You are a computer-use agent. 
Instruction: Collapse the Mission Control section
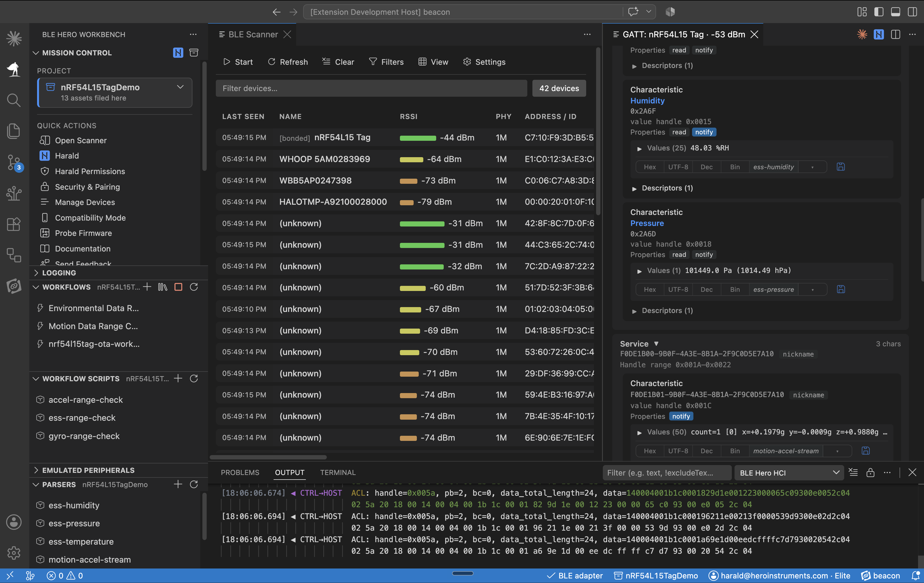[36, 53]
